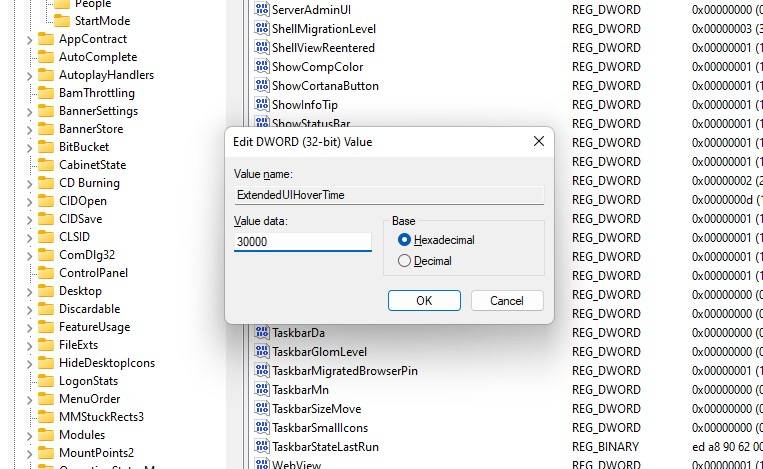
Task: Click the ControlPanel folder icon
Action: click(x=46, y=273)
